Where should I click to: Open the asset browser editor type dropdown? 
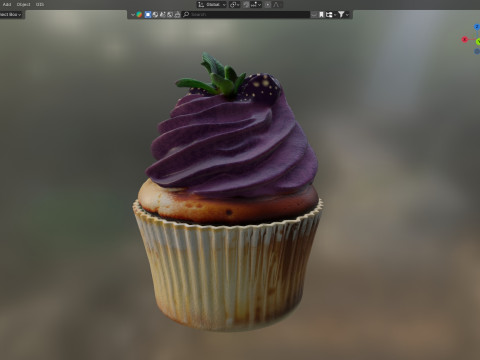pos(133,15)
